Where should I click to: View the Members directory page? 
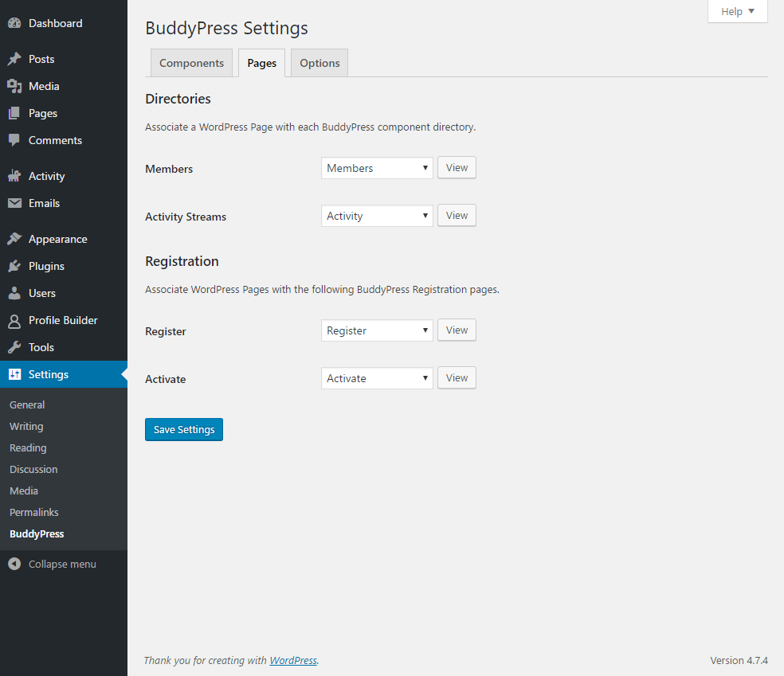coord(457,167)
